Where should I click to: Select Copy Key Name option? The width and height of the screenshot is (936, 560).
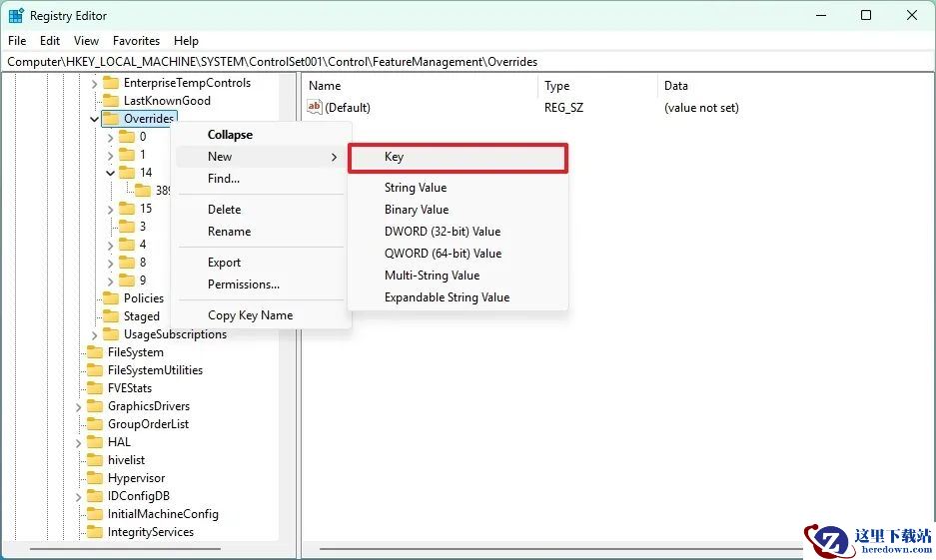tap(261, 315)
